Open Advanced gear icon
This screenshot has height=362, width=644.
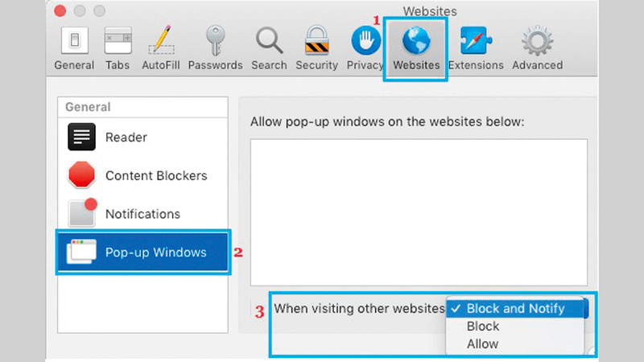coord(537,42)
